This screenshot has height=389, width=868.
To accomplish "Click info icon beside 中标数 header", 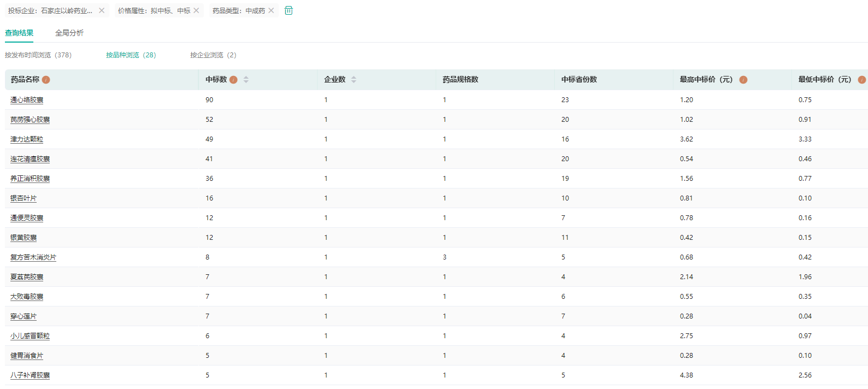I will tap(233, 80).
